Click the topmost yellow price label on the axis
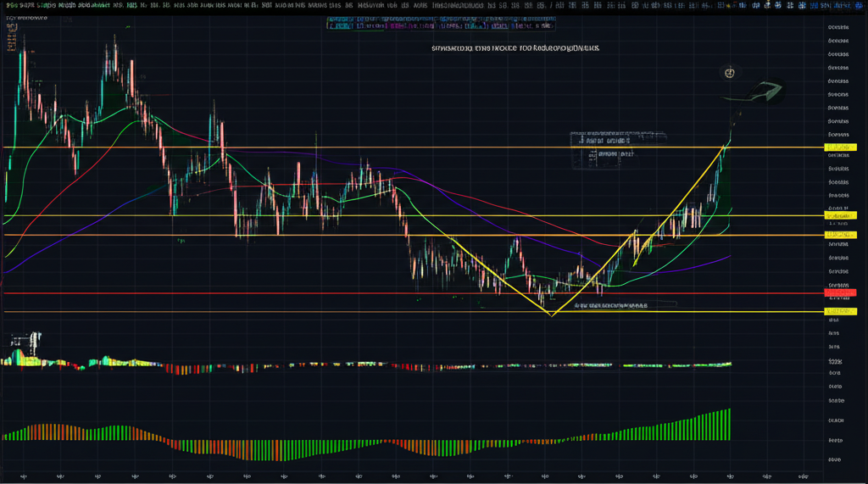Viewport: 868px width, 484px height. tap(838, 147)
